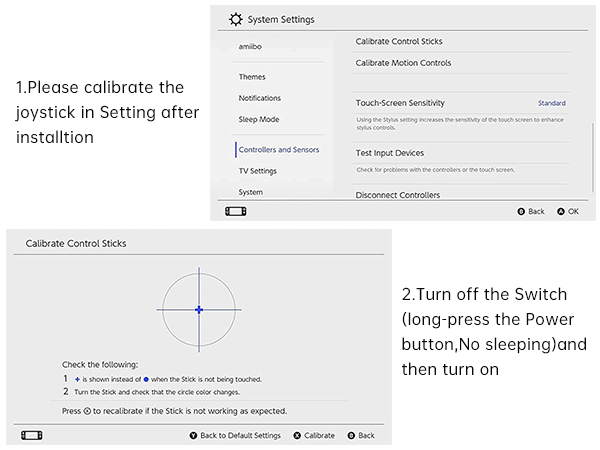Click the Standard sensitivity value
600x450 pixels.
[x=552, y=103]
